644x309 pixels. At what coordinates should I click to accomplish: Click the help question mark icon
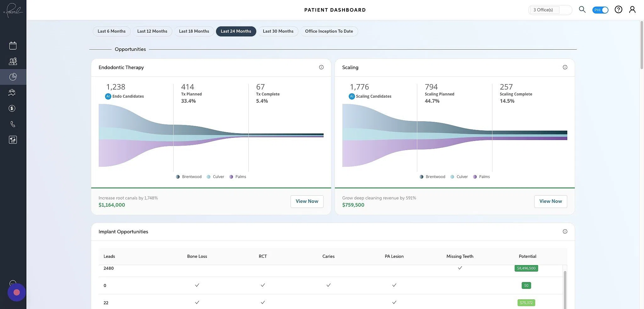click(x=618, y=9)
